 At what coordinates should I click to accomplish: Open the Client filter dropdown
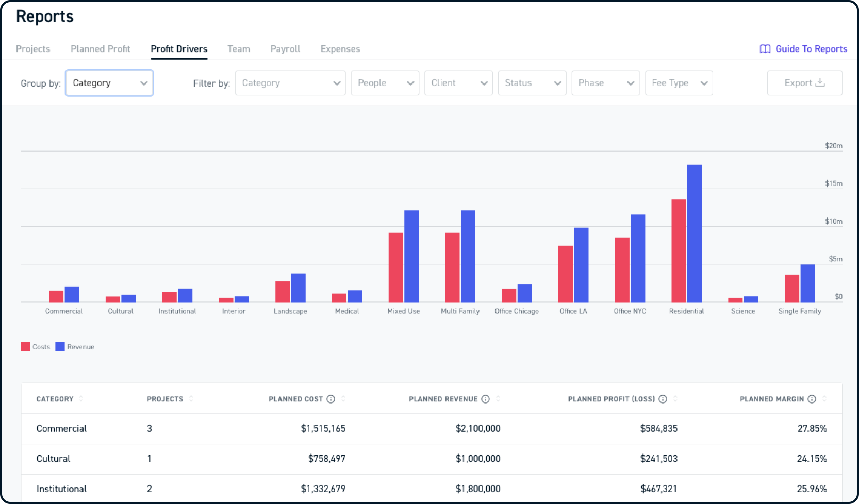[x=458, y=83]
